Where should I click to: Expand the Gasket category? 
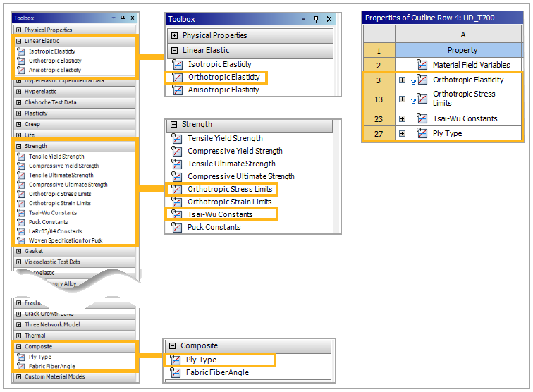coord(18,251)
